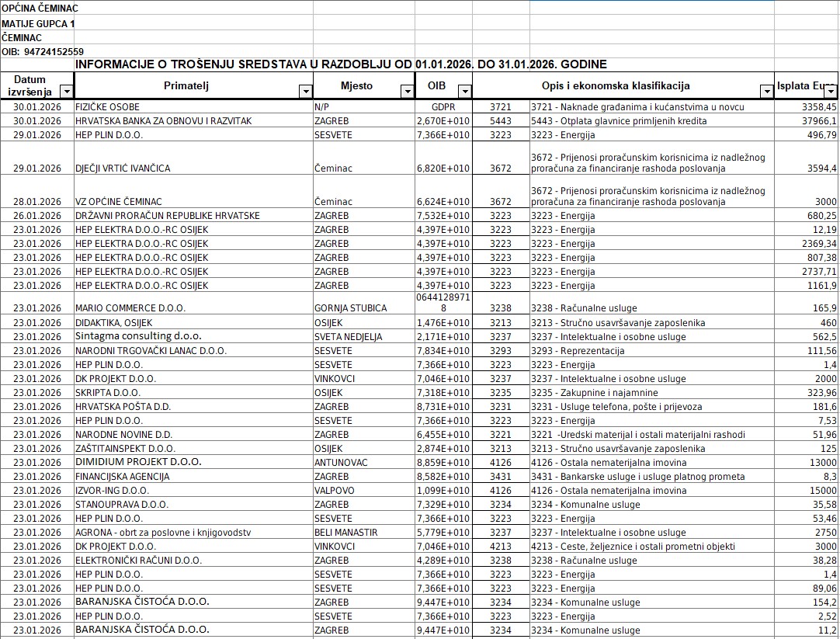Open the OIB column filter dropdown
The height and width of the screenshot is (639, 840).
coord(463,92)
